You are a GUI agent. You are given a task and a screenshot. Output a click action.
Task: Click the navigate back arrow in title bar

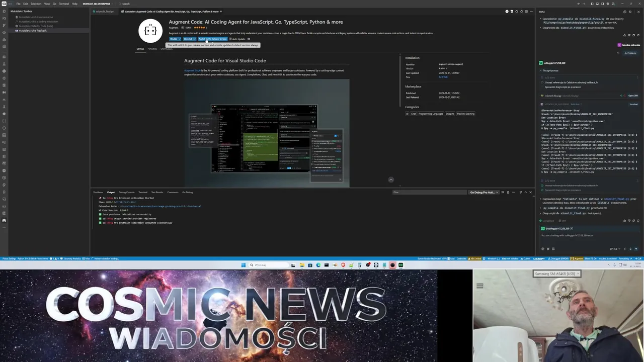579,4
